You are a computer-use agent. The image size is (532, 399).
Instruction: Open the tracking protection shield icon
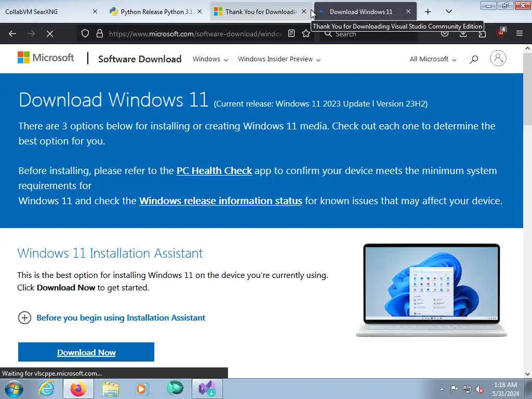85,34
